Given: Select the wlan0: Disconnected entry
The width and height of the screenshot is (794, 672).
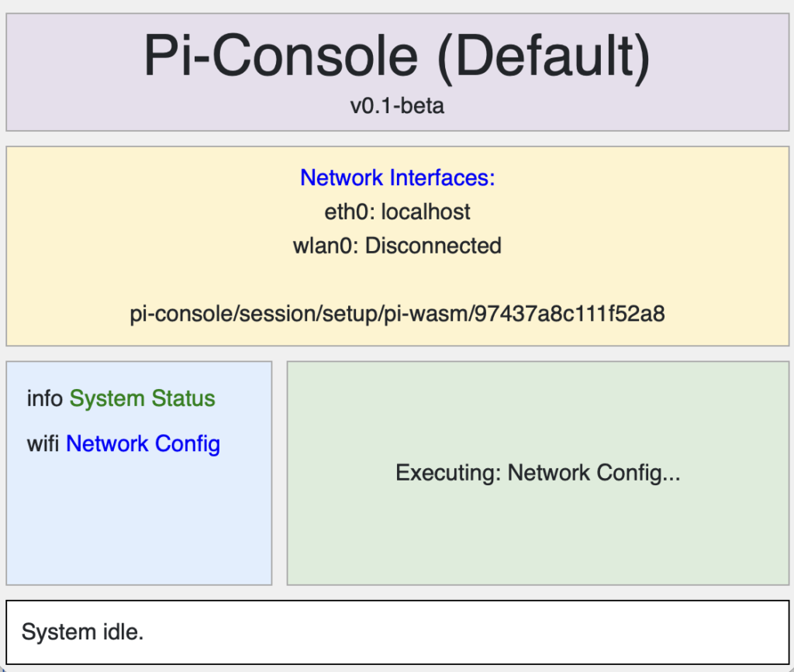Looking at the screenshot, I should (397, 246).
